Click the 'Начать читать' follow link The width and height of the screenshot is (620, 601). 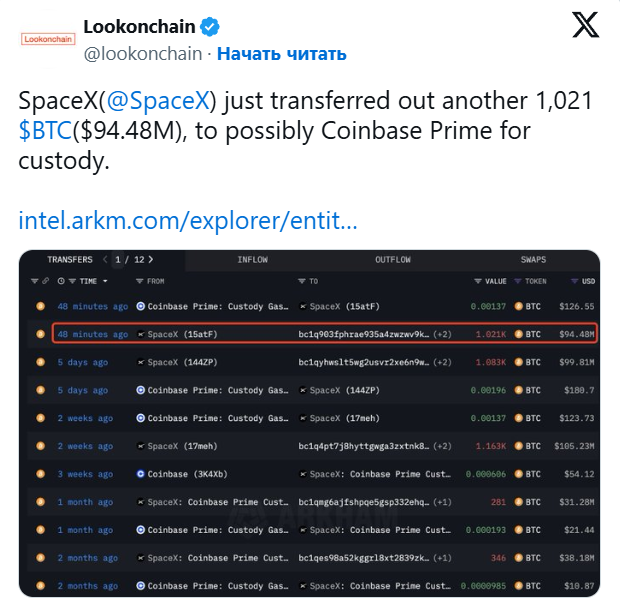click(282, 54)
